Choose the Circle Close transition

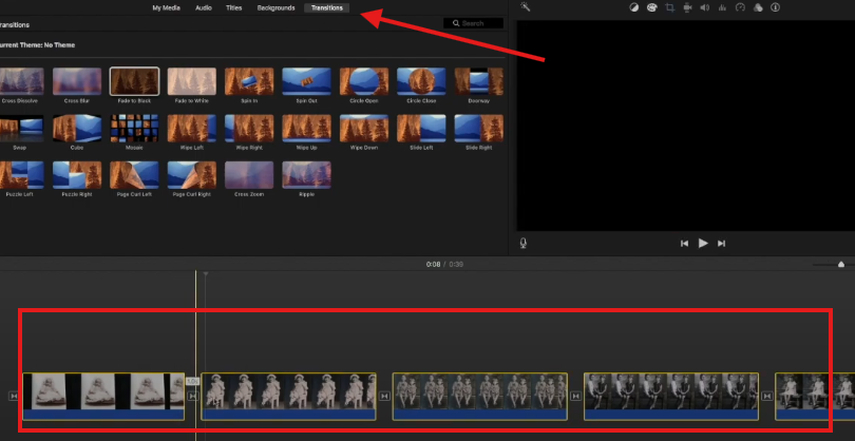coord(422,82)
